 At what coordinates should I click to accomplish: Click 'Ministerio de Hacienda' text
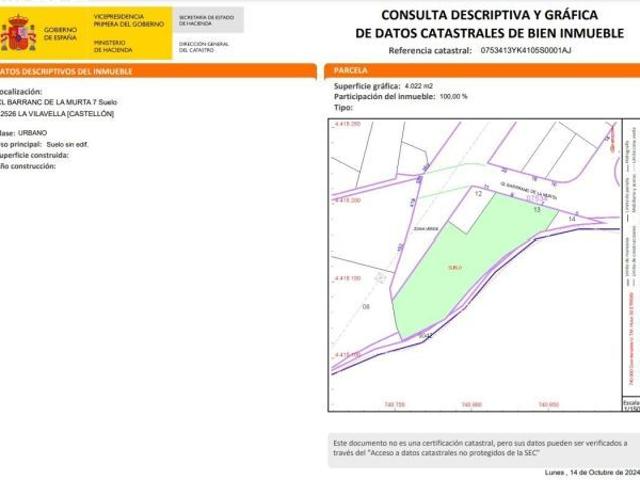tap(113, 46)
